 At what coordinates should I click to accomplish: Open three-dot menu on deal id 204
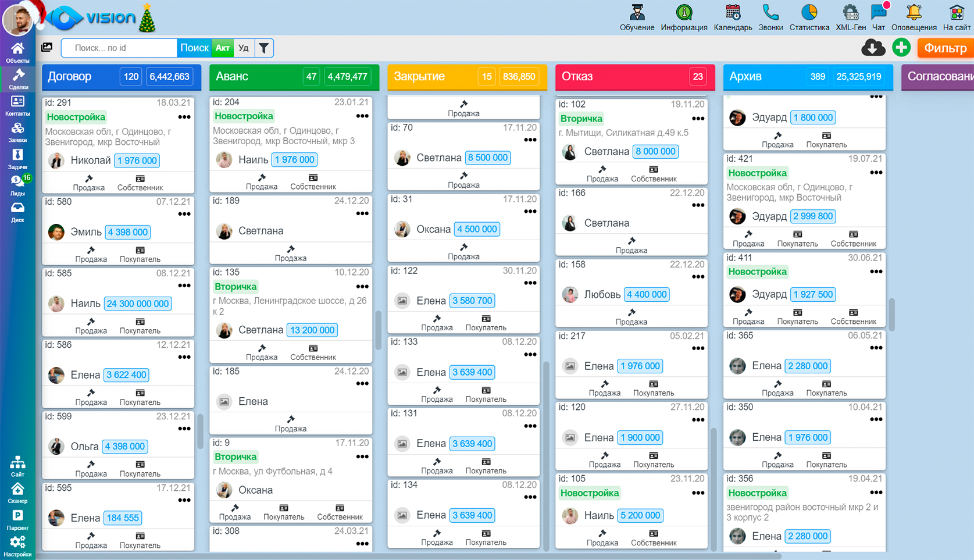(x=362, y=116)
